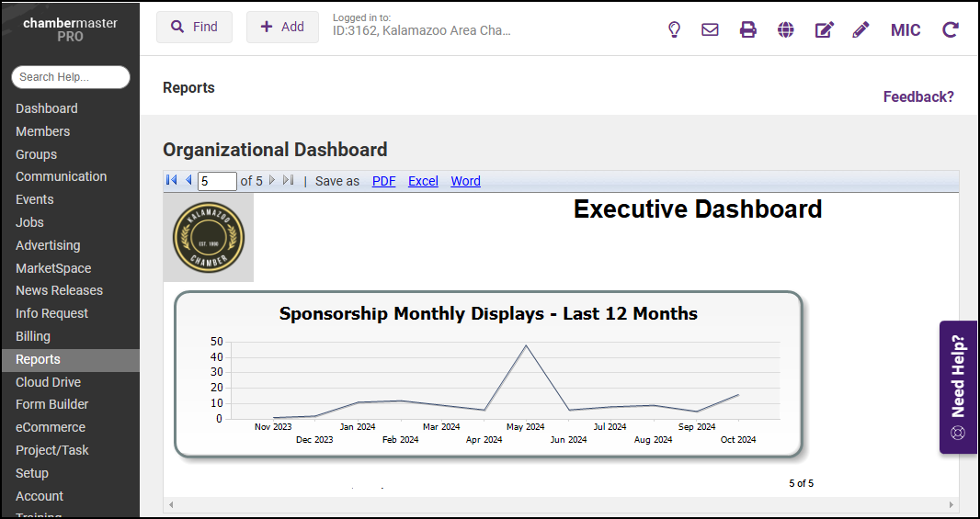Open the MIC link in header
This screenshot has width=980, height=519.
coord(906,30)
